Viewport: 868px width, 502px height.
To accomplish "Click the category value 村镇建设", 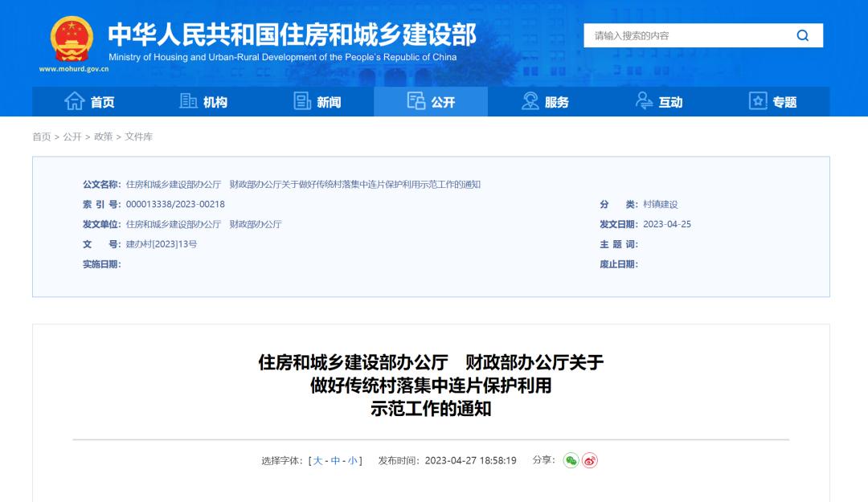I will pos(661,204).
